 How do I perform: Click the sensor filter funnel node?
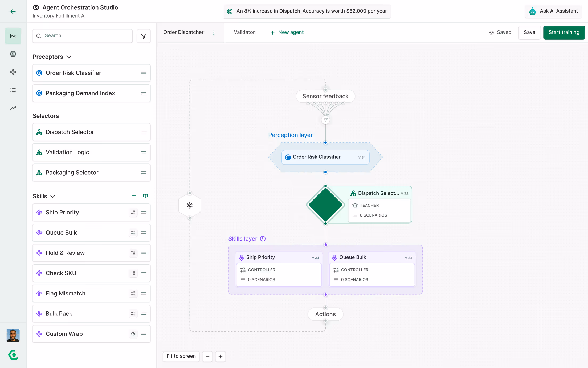pos(325,120)
